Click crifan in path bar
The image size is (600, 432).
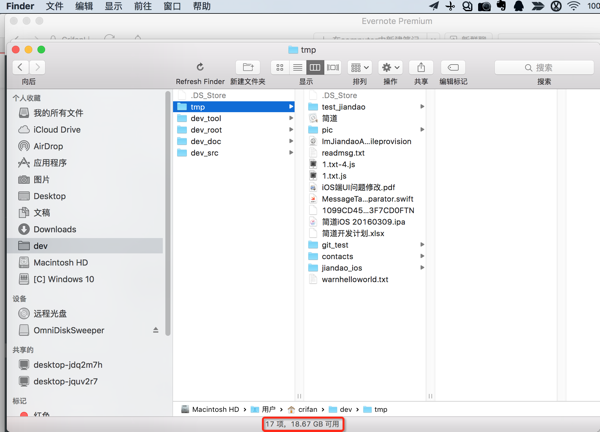click(x=303, y=409)
